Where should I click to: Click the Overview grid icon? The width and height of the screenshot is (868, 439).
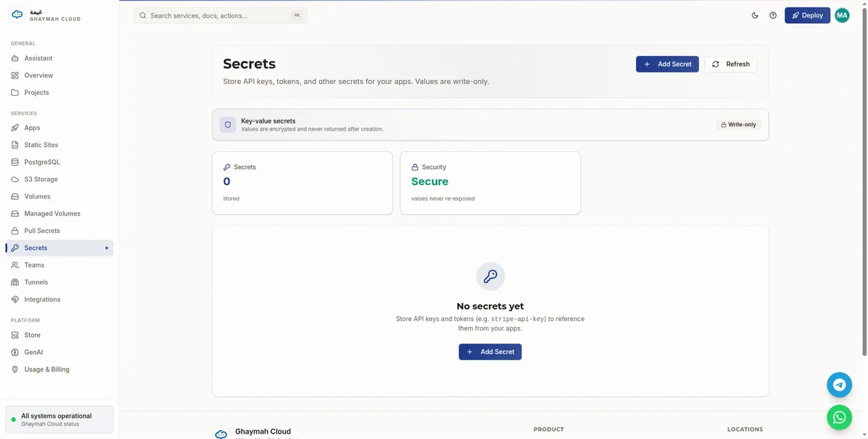(15, 75)
